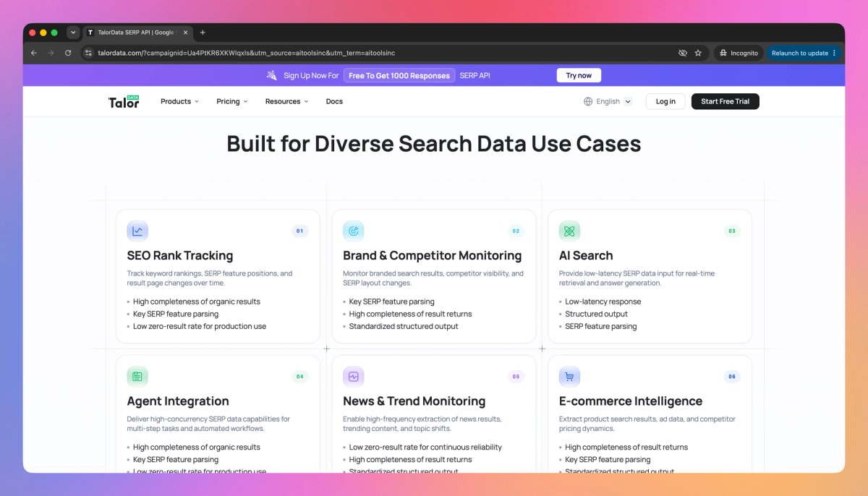Click the globe language icon
868x496 pixels.
pos(588,101)
